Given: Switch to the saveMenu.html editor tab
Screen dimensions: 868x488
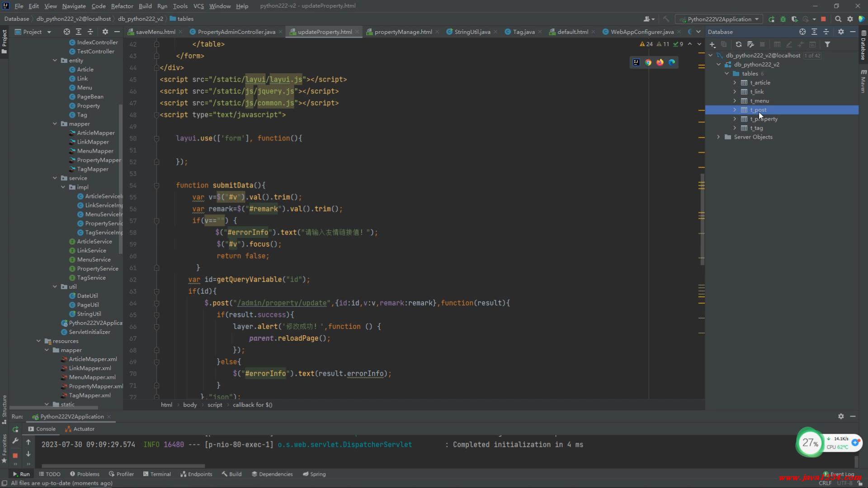Looking at the screenshot, I should [x=155, y=32].
